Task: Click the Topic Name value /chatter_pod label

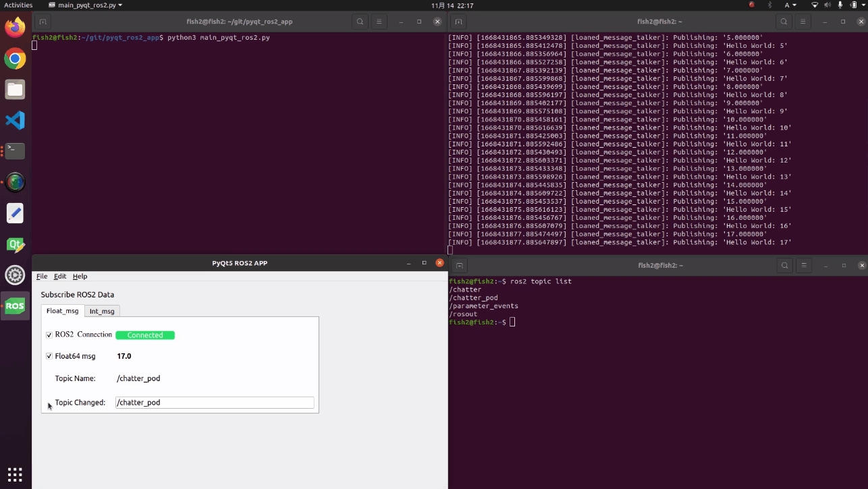Action: pyautogui.click(x=138, y=378)
